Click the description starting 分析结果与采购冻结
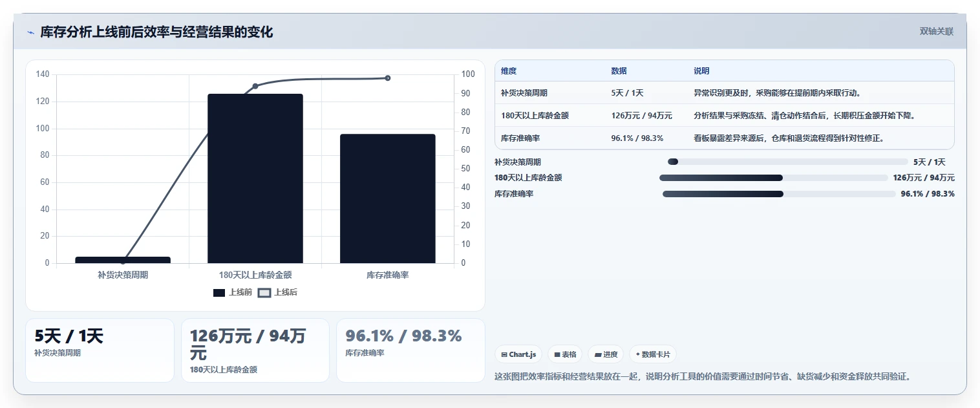The image size is (980, 408). pos(804,116)
